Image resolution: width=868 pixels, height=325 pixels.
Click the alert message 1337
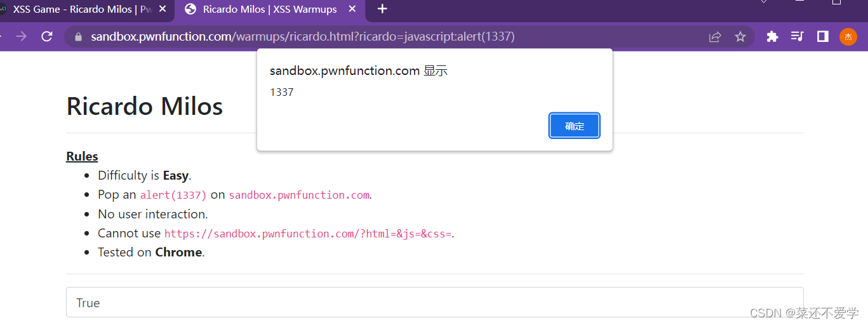pyautogui.click(x=282, y=92)
